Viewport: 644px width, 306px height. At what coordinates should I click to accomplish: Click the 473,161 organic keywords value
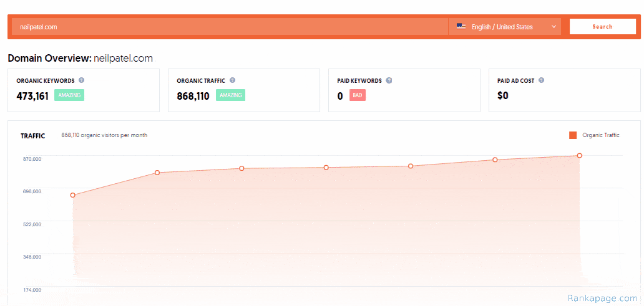click(x=32, y=96)
